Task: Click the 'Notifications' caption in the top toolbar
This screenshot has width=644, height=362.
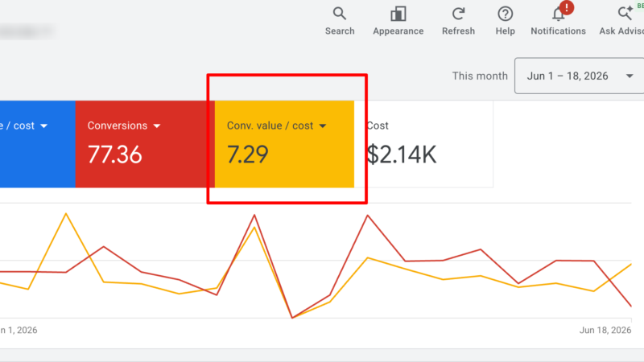Action: (x=558, y=31)
